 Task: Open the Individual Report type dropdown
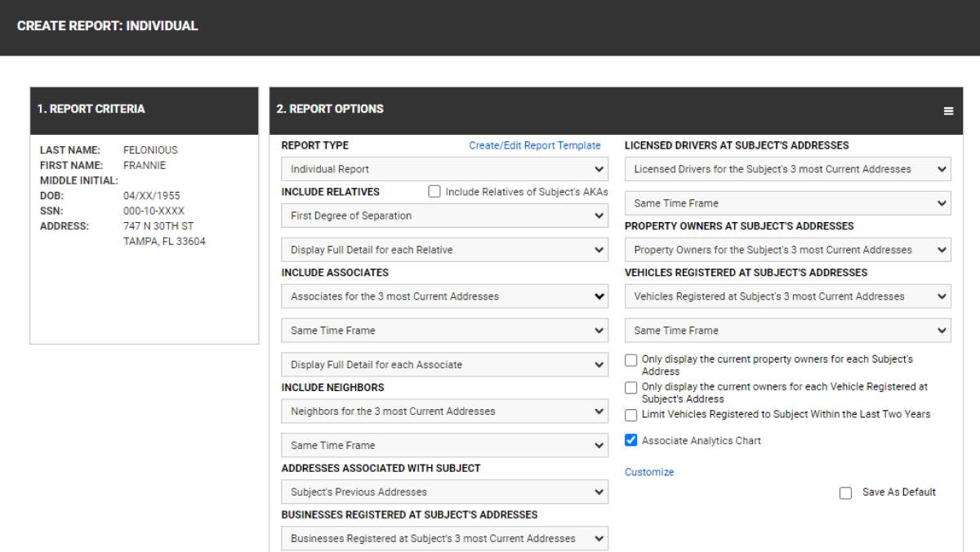(444, 169)
